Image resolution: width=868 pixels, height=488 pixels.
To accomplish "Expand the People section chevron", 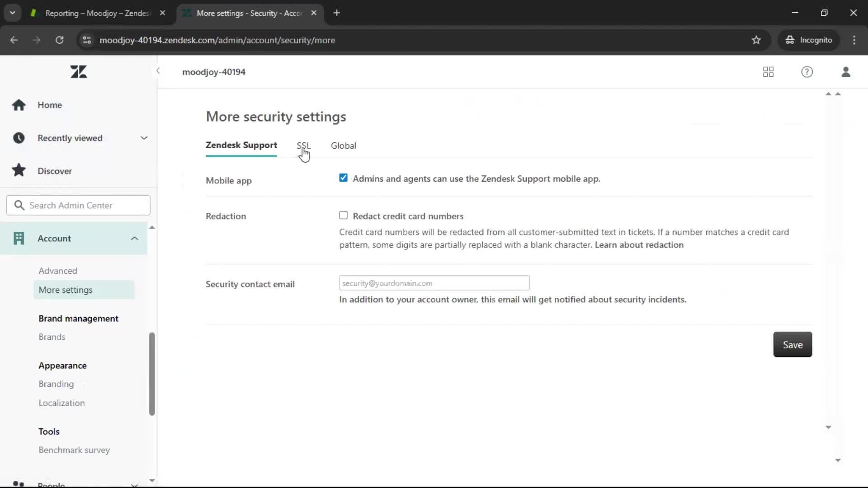I will [x=134, y=485].
